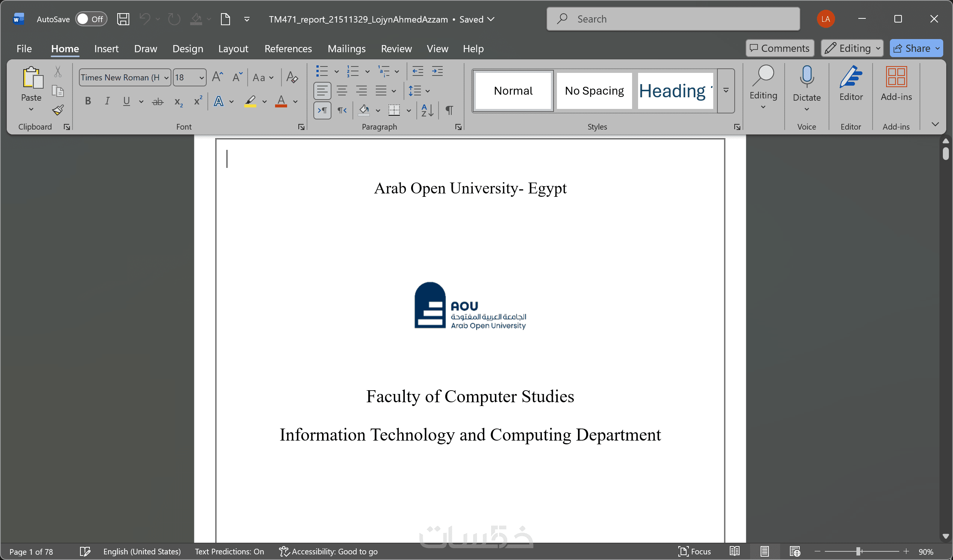953x560 pixels.
Task: Open the Editor pen icon
Action: [850, 83]
